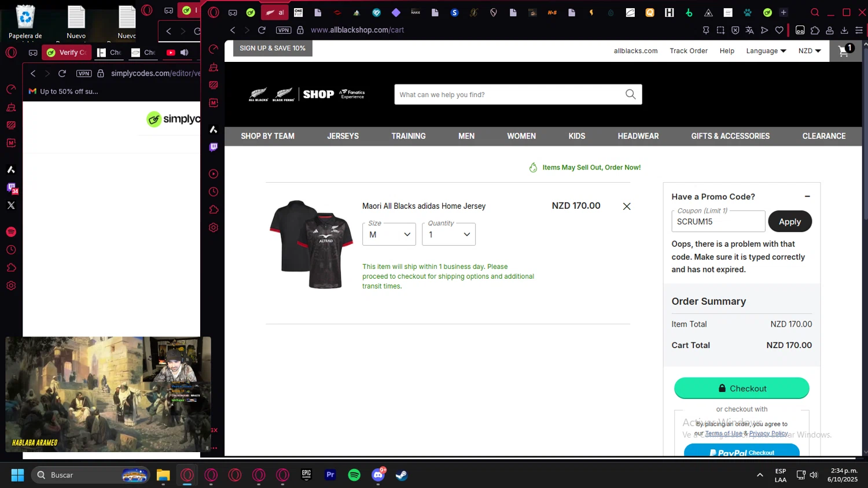
Task: Click the Maori All Blacks adidas Home Jersey title
Action: click(424, 206)
